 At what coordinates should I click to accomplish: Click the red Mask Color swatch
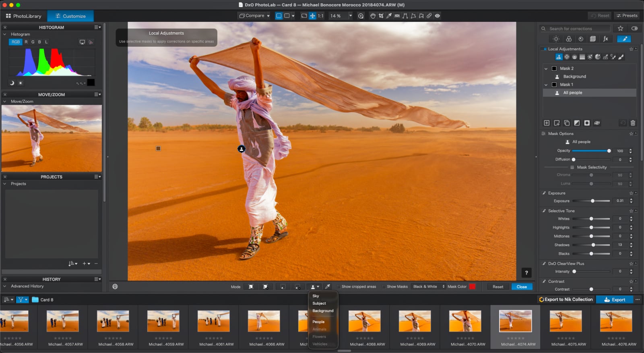(472, 287)
